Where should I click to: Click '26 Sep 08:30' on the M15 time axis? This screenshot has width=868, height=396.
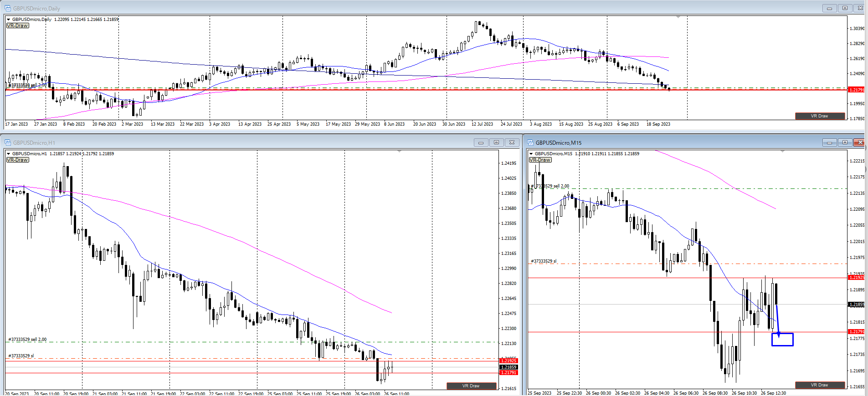click(x=715, y=393)
